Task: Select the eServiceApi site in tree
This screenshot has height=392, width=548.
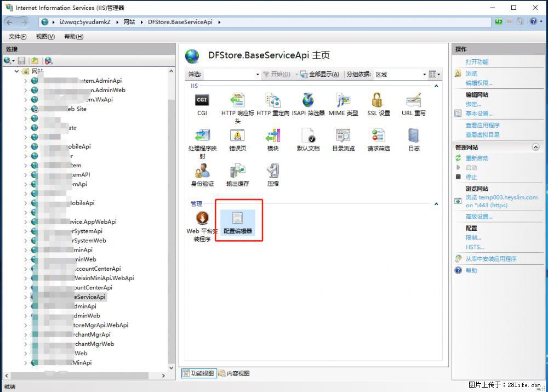Action: pyautogui.click(x=89, y=297)
